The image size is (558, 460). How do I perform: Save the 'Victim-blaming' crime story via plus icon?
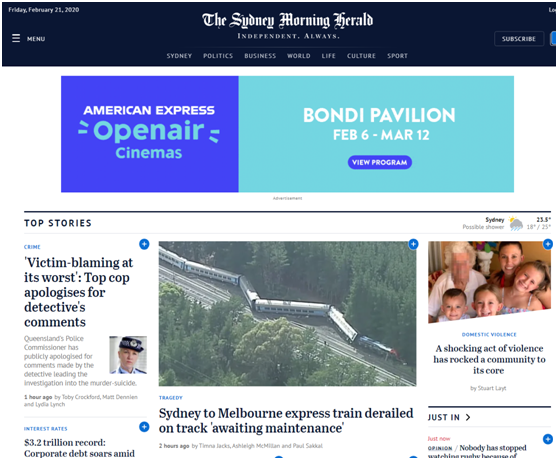tap(144, 244)
